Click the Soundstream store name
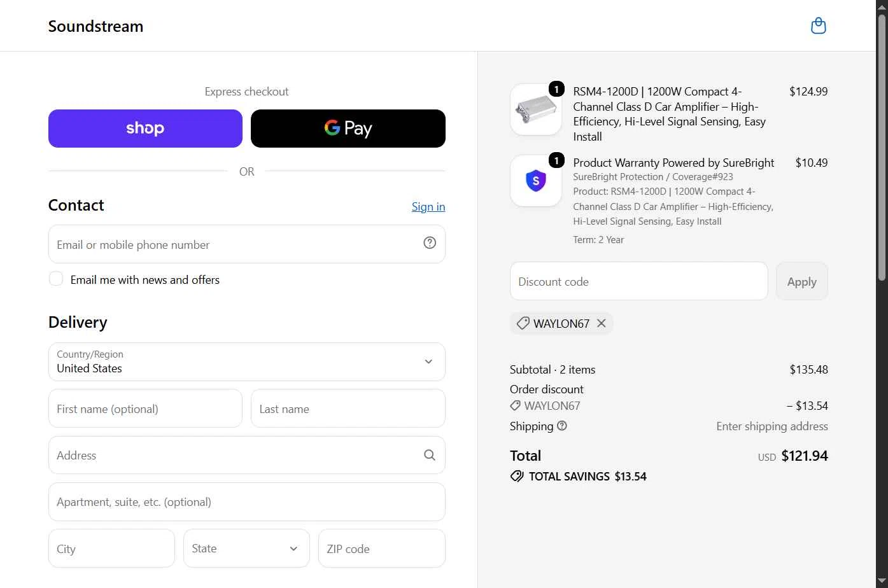Screen dimensions: 888x588 point(95,26)
